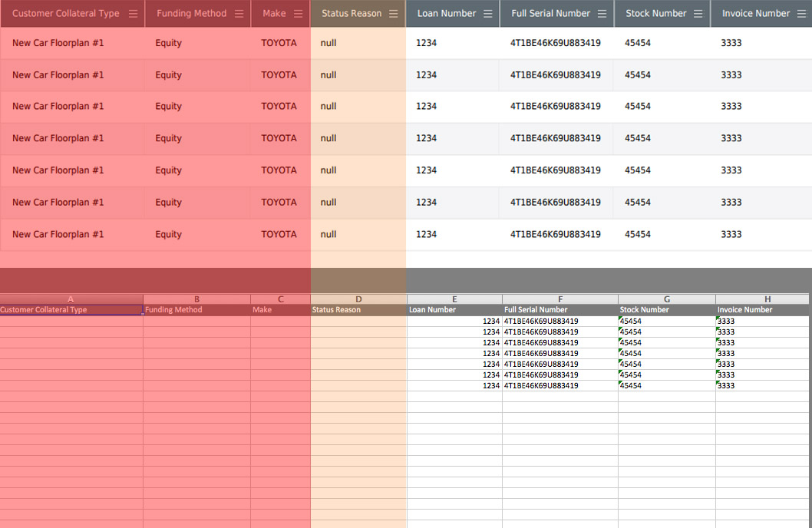This screenshot has height=528, width=812.
Task: Select spreadsheet column E header
Action: (454, 299)
